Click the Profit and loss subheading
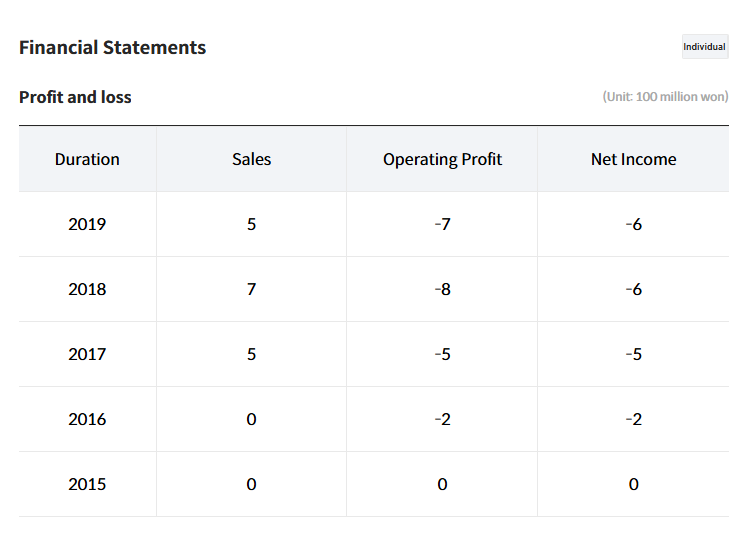The width and height of the screenshot is (747, 537). point(75,97)
